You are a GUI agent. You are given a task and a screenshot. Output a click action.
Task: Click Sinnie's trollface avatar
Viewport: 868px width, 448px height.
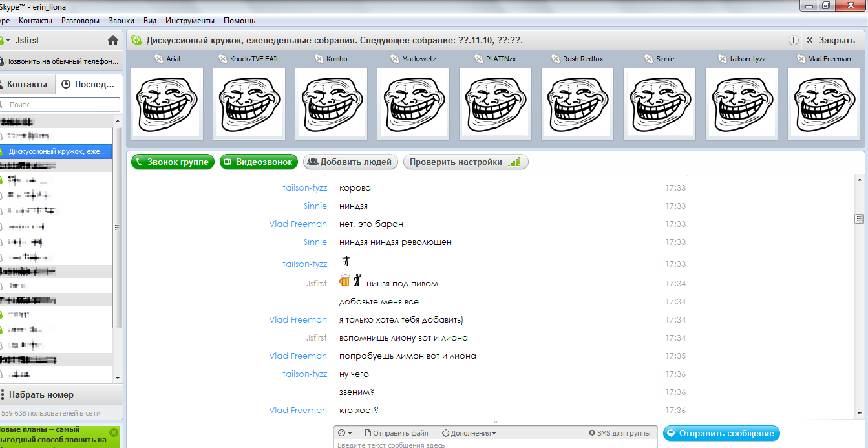tap(659, 103)
